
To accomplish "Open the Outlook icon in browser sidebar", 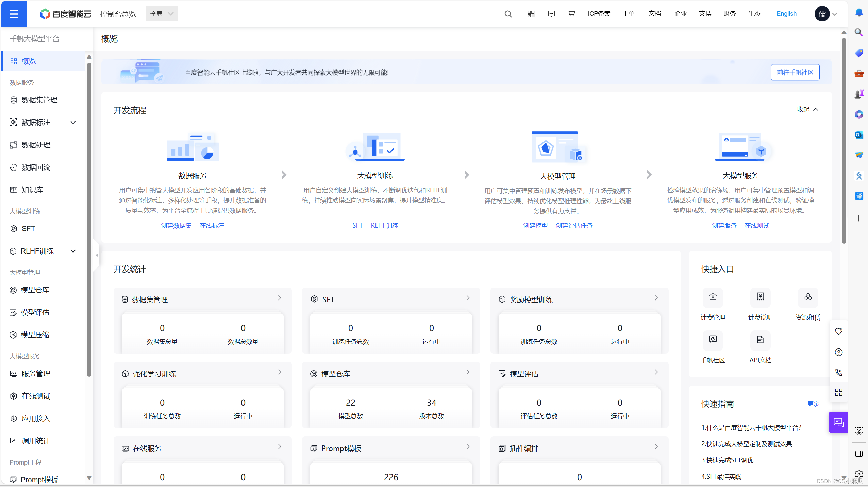I will (859, 134).
